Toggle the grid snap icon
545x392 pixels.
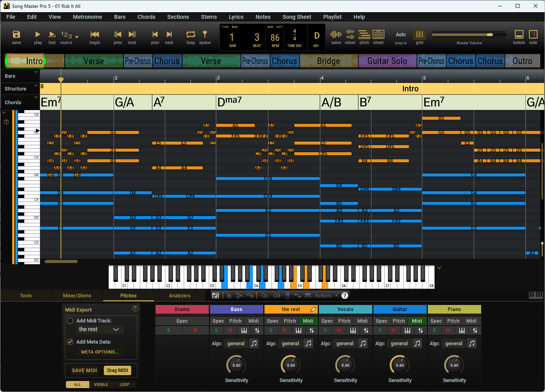coord(420,34)
